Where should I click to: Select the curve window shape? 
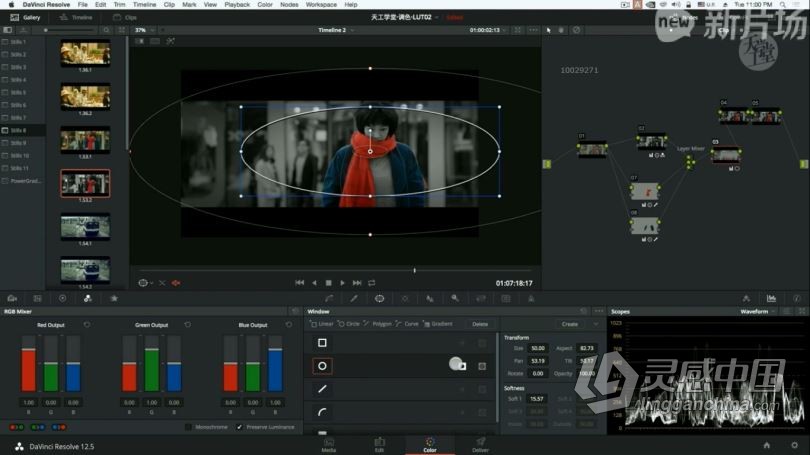tap(322, 412)
